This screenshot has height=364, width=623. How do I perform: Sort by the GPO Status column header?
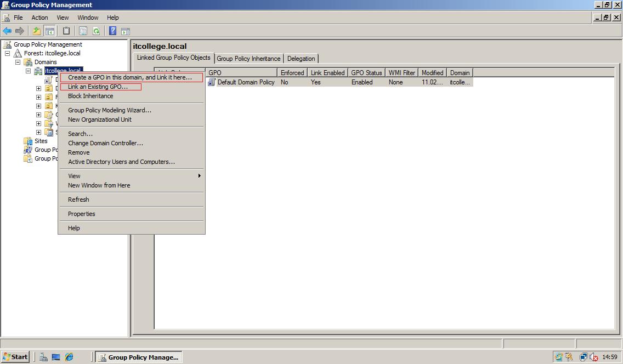coord(367,73)
